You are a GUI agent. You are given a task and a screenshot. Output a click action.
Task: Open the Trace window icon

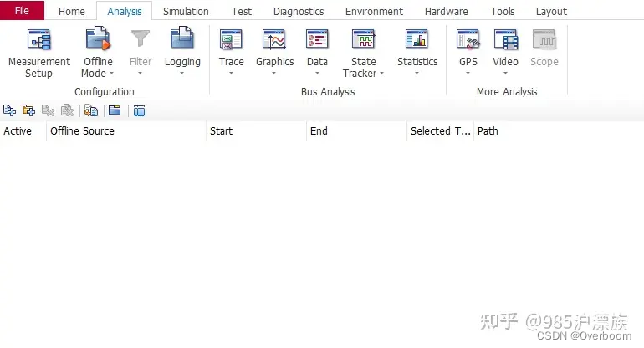click(231, 40)
